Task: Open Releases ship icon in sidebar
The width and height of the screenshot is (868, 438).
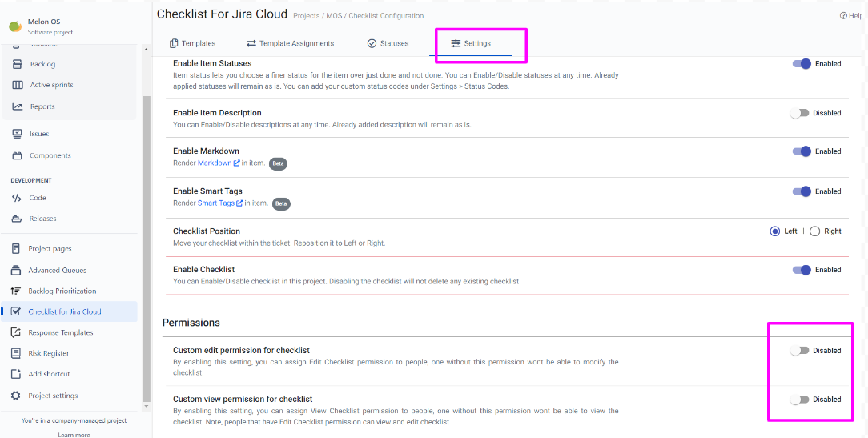Action: click(17, 219)
